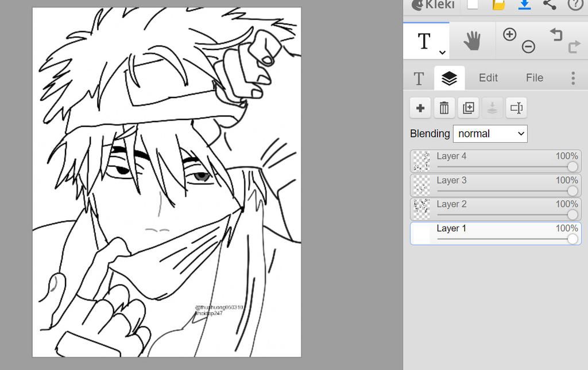Viewport: 588px width, 370px height.
Task: Merge layer down with the greyed icon
Action: click(x=492, y=108)
